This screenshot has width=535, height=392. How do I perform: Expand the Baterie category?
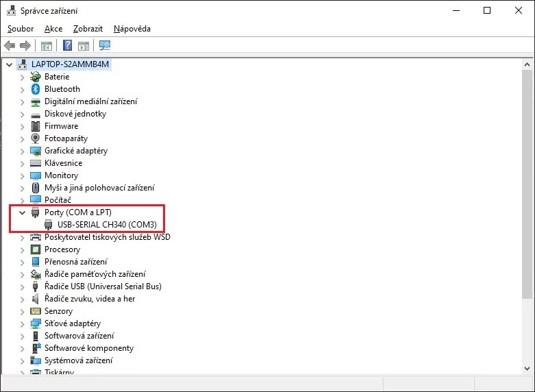(23, 77)
